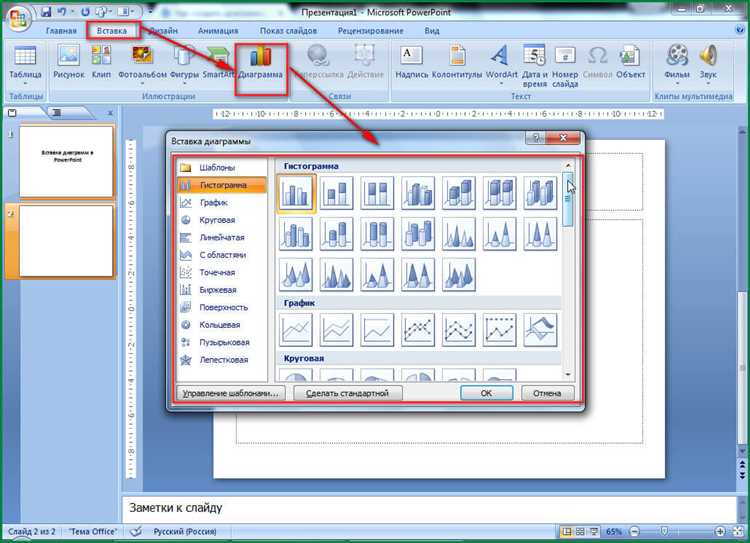Switch to the Анимация tab
The height and width of the screenshot is (543, 750).
[x=218, y=31]
